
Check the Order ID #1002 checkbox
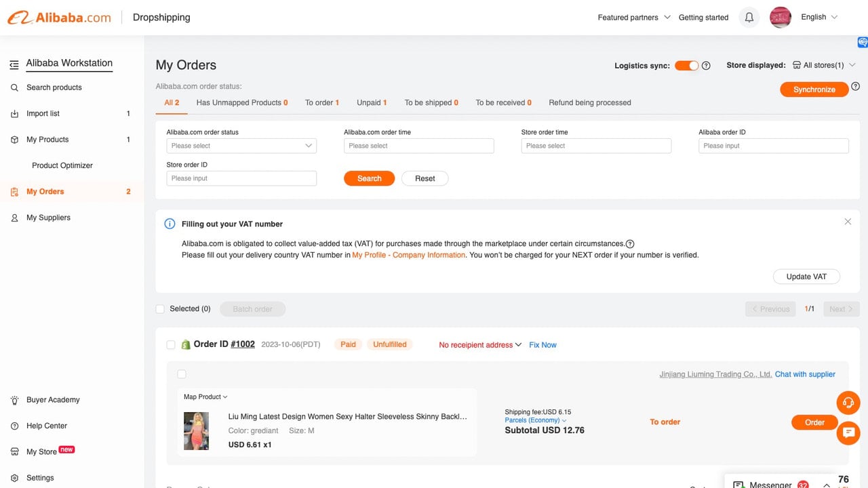[171, 345]
